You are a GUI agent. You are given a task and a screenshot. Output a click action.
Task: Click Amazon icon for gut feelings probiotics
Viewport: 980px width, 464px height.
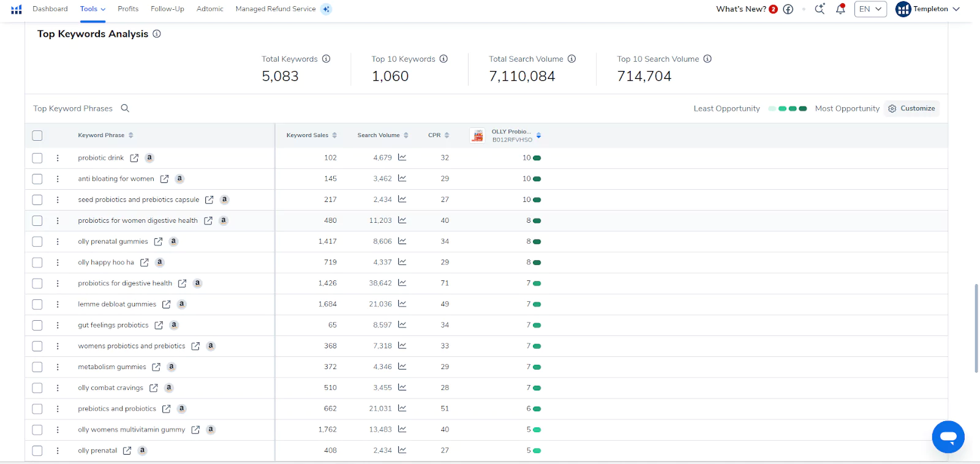coord(174,325)
